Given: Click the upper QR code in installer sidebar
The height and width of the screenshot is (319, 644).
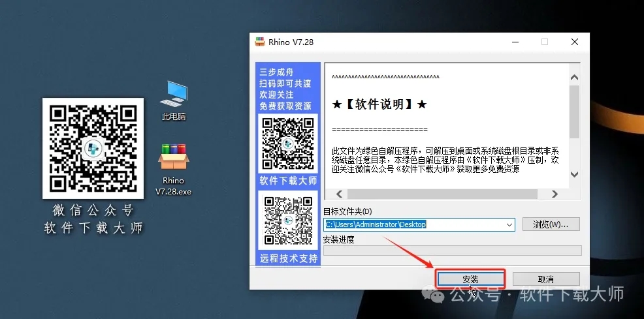Looking at the screenshot, I should coord(288,143).
